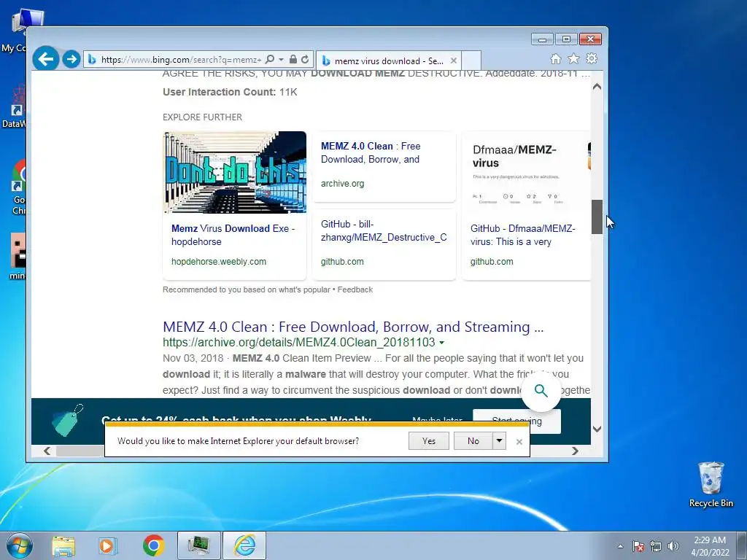Close the 'memz virus download' tab
This screenshot has width=747, height=560.
tap(454, 61)
